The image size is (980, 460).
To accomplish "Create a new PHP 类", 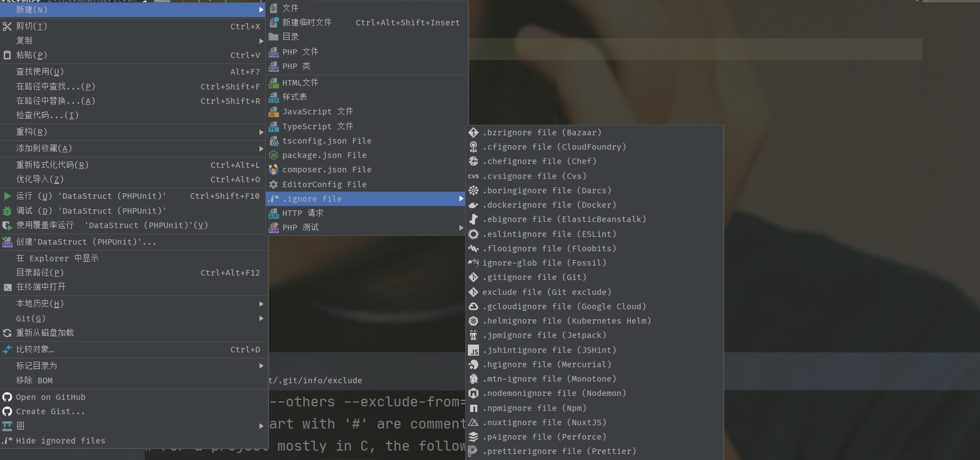I will point(367,66).
